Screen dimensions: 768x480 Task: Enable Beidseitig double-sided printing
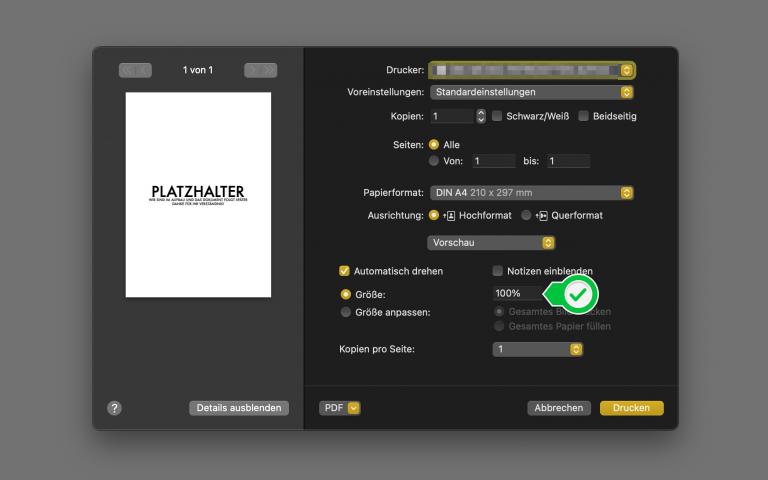583,116
